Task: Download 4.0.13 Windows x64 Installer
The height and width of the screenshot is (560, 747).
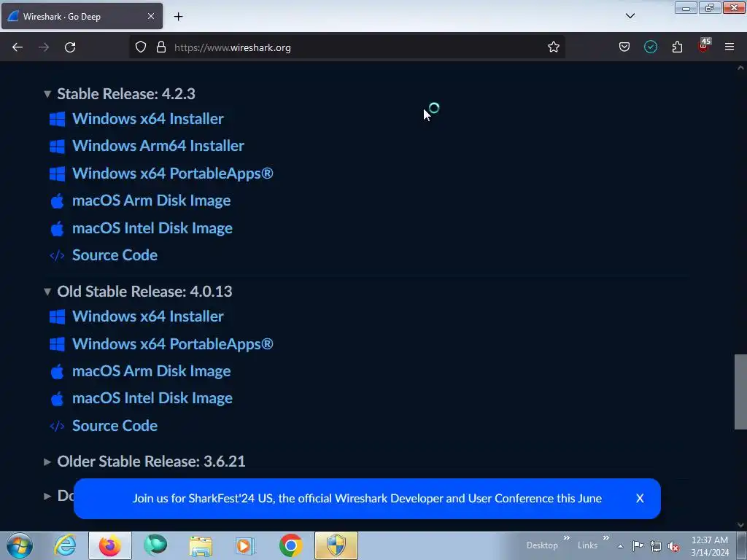Action: (147, 316)
